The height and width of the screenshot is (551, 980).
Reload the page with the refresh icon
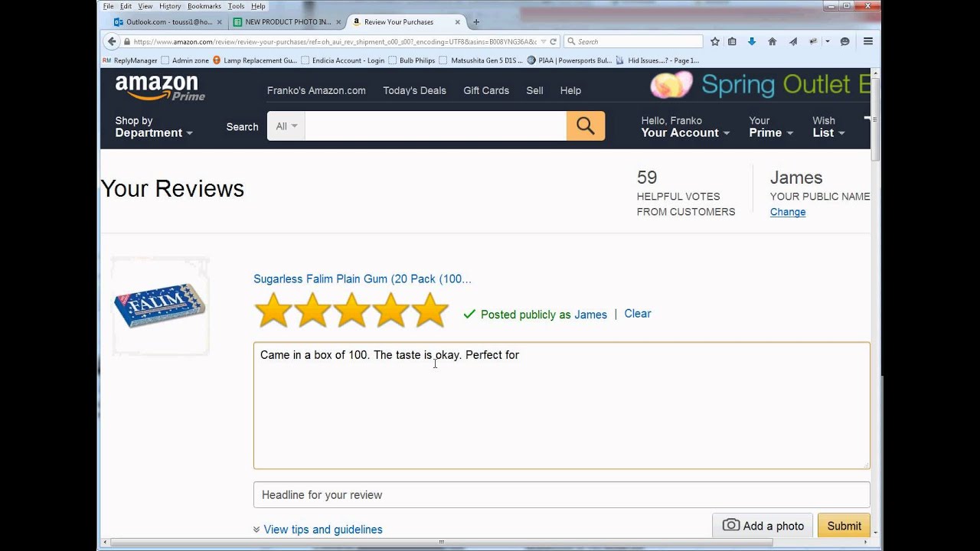(553, 41)
